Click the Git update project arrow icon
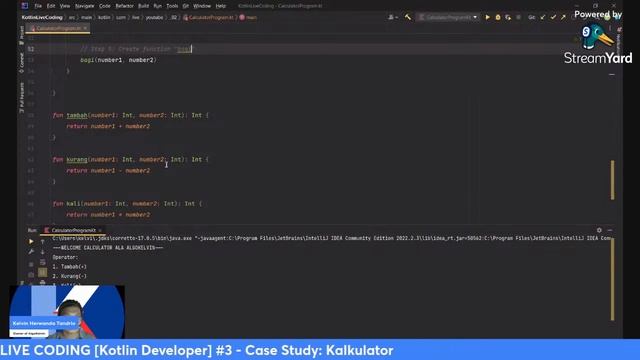 click(x=542, y=17)
